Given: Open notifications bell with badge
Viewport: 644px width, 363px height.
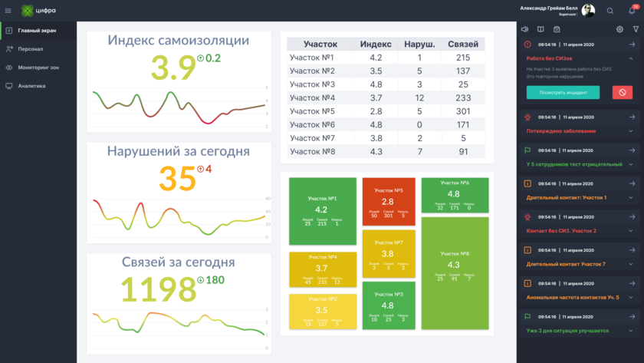Looking at the screenshot, I should [632, 11].
